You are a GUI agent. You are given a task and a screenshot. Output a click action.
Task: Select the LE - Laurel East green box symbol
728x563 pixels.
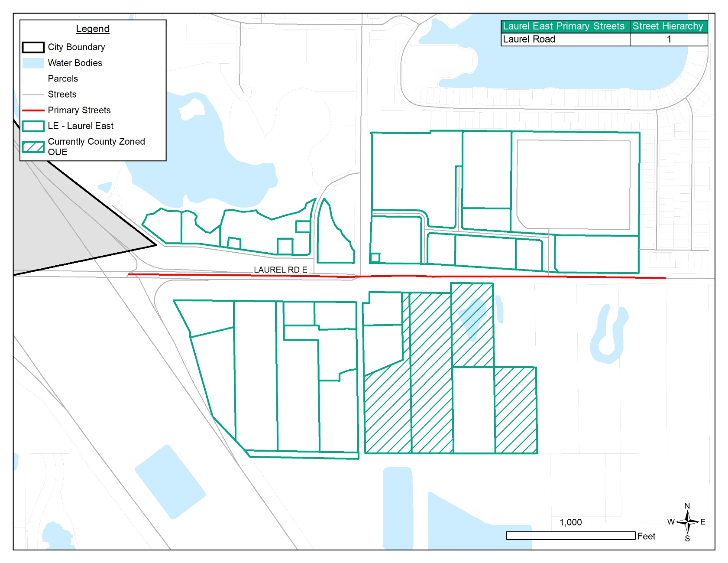(x=33, y=126)
